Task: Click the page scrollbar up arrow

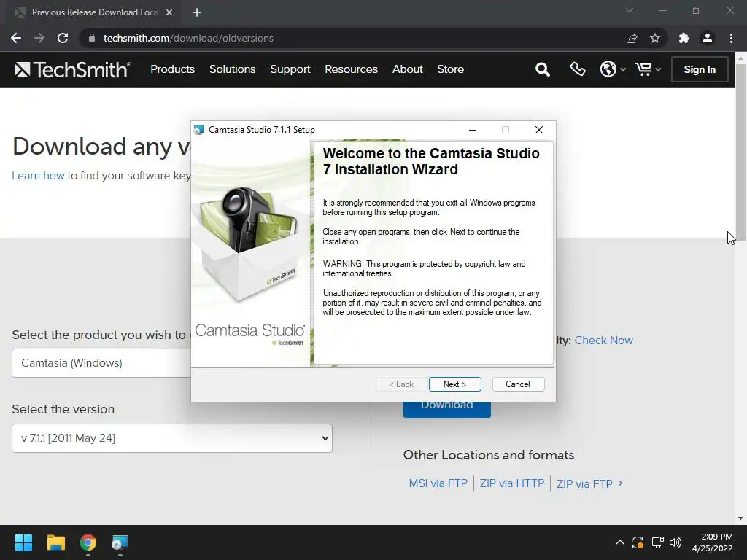Action: tap(740, 58)
